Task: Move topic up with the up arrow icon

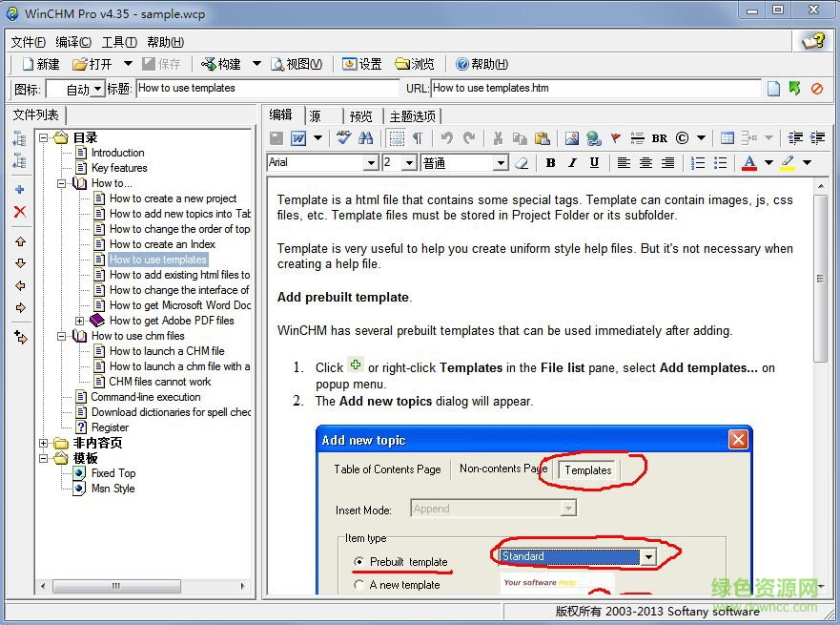Action: (x=20, y=242)
